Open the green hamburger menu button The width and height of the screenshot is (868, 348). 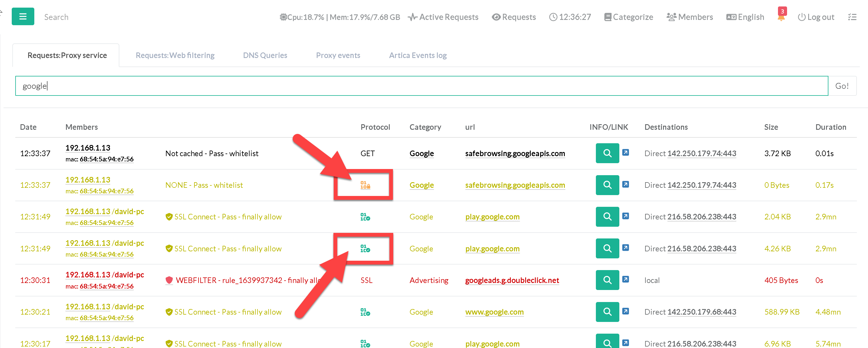(x=23, y=16)
